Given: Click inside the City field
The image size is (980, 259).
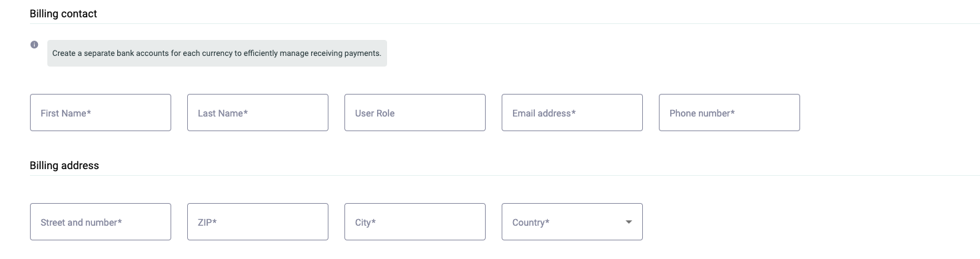Looking at the screenshot, I should pos(415,222).
